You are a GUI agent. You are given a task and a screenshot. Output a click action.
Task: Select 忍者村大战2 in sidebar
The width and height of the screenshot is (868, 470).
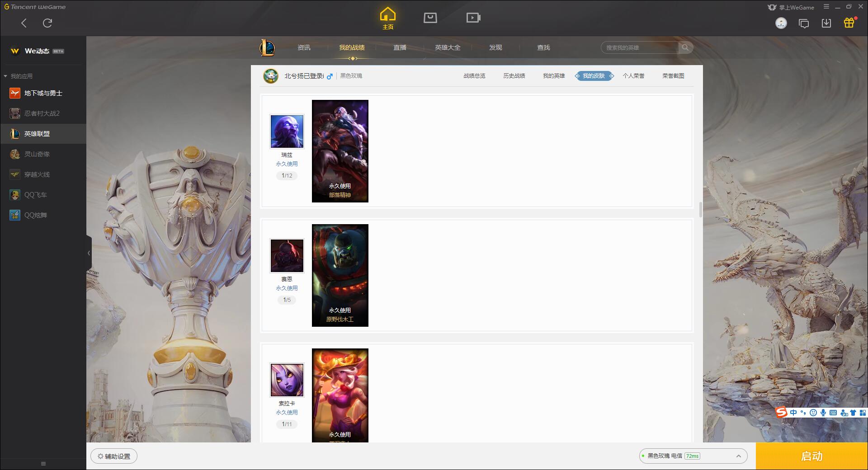point(43,113)
